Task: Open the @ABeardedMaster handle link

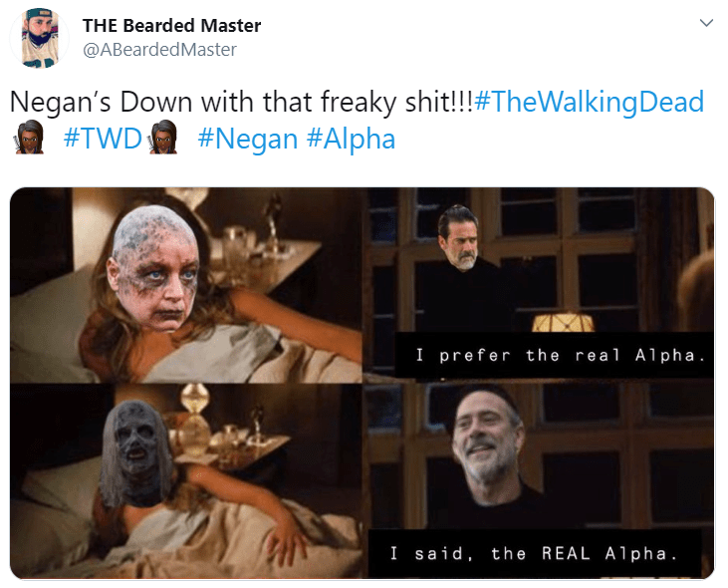Action: pyautogui.click(x=159, y=49)
